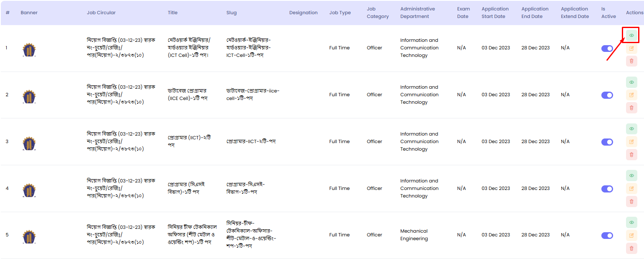Click the edit icon in row 5
Viewport: 644px width, 259px height.
(x=631, y=236)
